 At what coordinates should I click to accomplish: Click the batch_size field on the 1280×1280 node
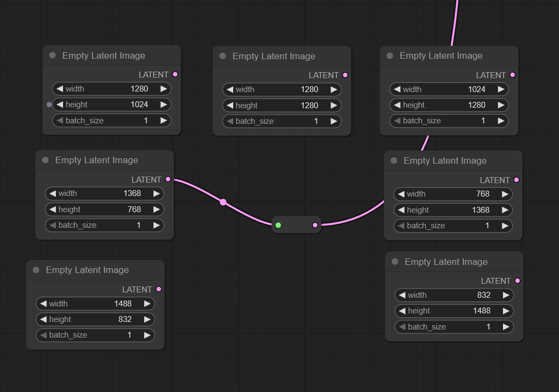pyautogui.click(x=282, y=121)
